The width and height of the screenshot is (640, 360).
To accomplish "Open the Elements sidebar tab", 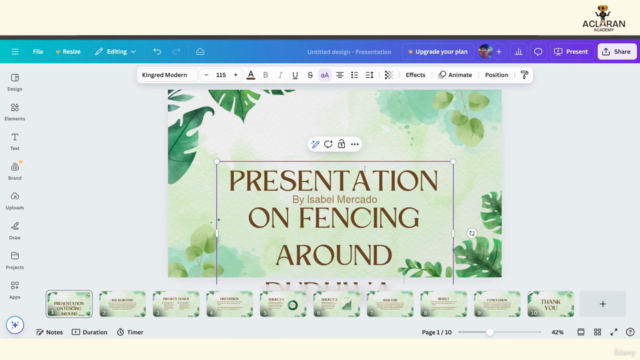I will pyautogui.click(x=15, y=112).
